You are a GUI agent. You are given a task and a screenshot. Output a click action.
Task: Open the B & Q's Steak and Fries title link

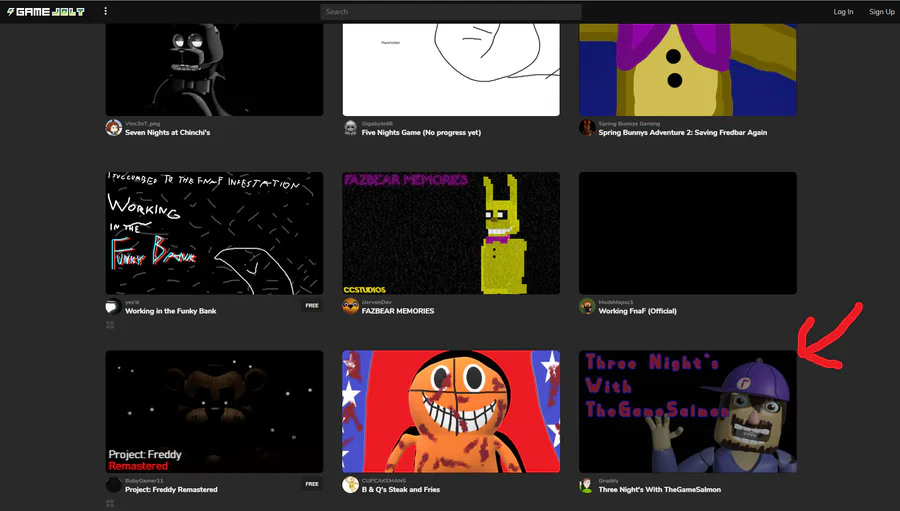tap(401, 490)
